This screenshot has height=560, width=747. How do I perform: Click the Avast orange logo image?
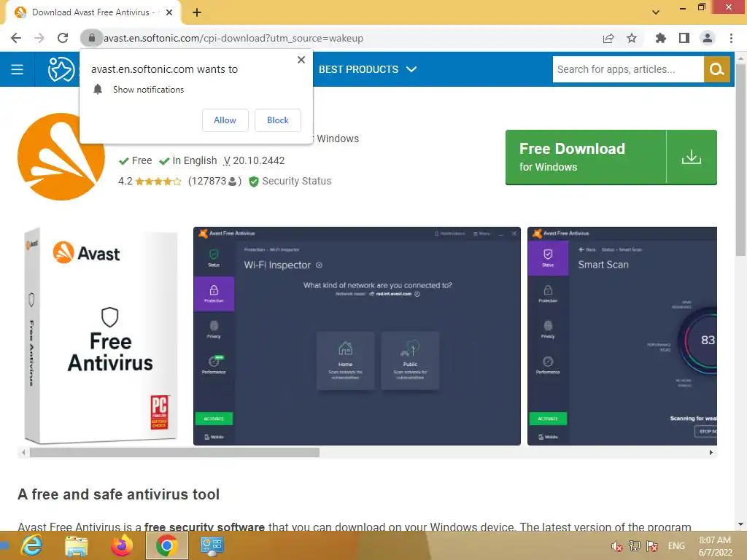pos(61,157)
